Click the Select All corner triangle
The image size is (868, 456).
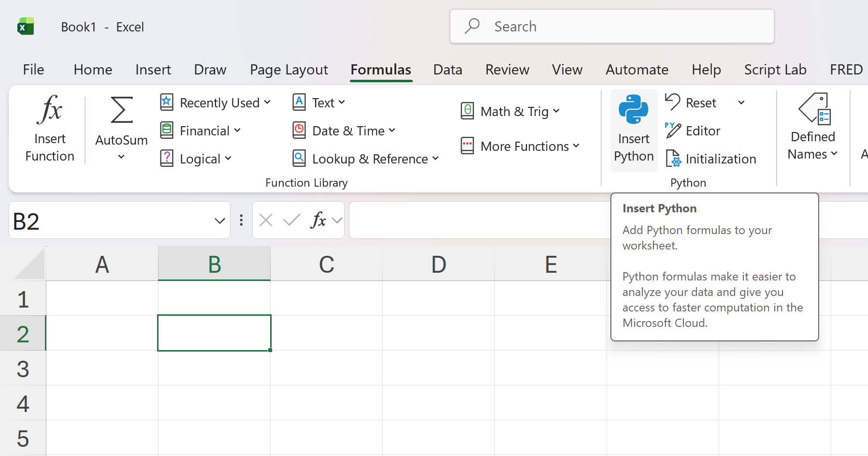[29, 264]
